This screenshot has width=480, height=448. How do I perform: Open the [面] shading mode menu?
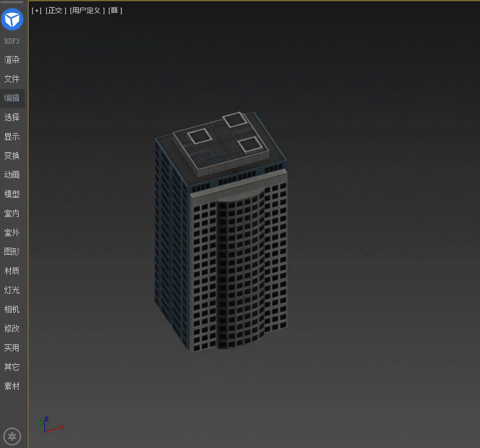click(x=115, y=11)
